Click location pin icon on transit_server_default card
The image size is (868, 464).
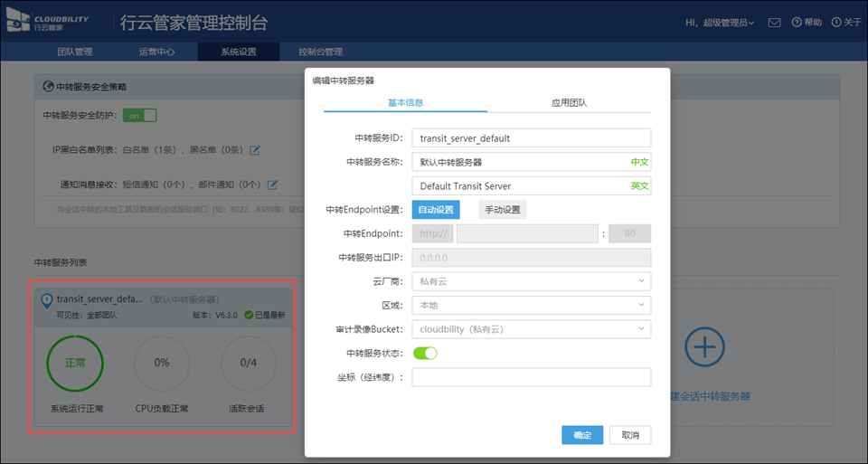pos(46,299)
